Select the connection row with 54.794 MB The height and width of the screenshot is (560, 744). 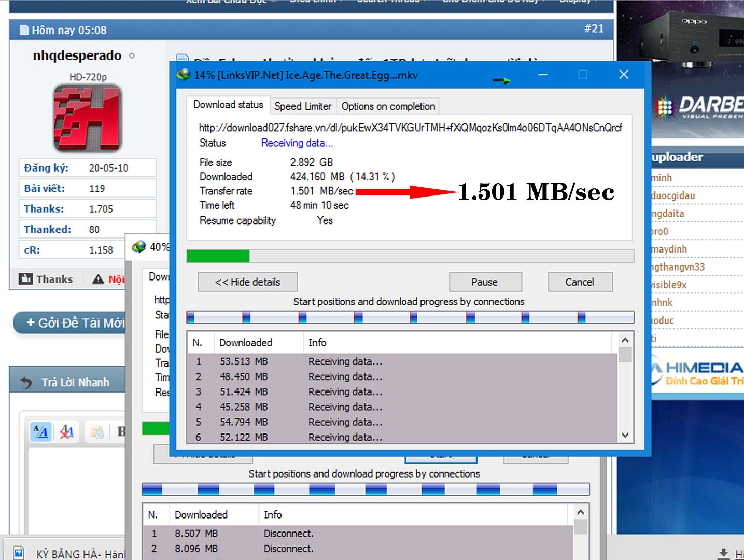click(x=402, y=422)
